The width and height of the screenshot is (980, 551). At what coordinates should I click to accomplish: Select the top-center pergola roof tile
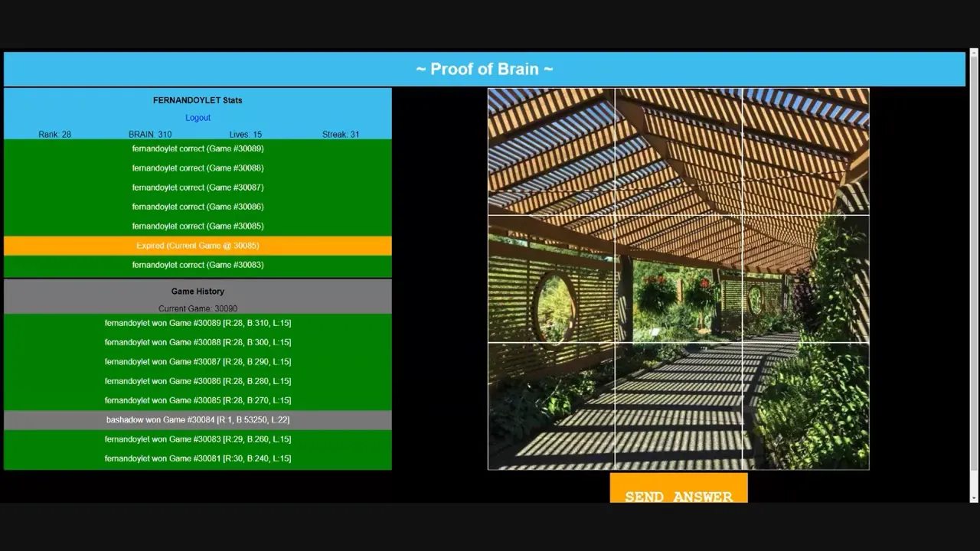(678, 152)
